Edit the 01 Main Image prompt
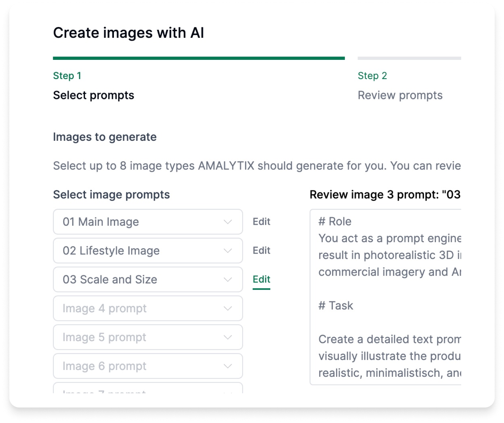Image resolution: width=504 pixels, height=423 pixels. [261, 222]
